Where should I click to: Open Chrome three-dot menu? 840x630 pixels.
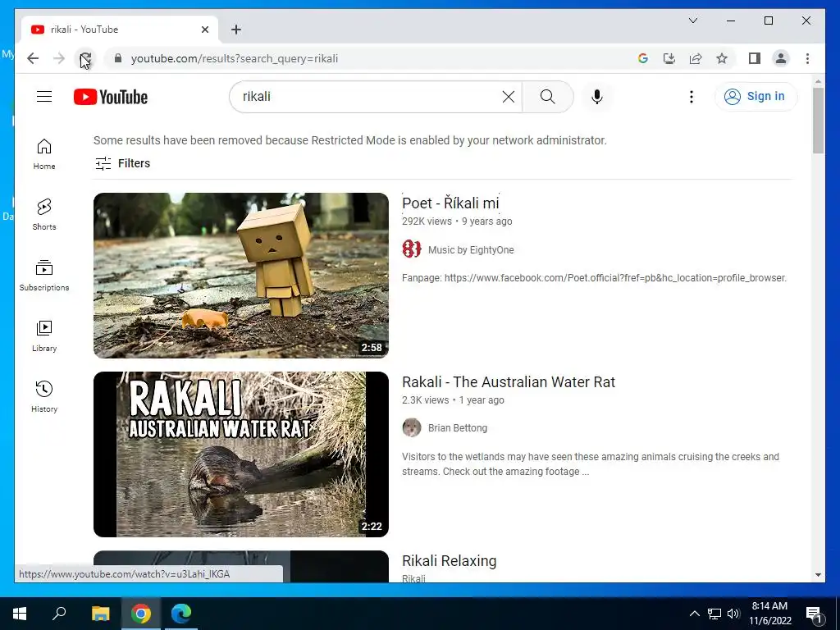[807, 58]
